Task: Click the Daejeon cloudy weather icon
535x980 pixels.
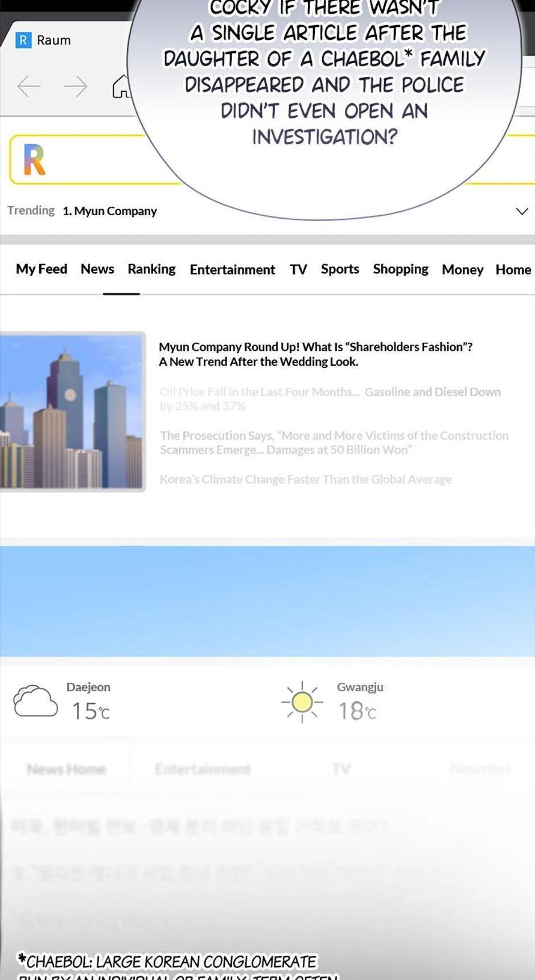Action: click(x=35, y=701)
